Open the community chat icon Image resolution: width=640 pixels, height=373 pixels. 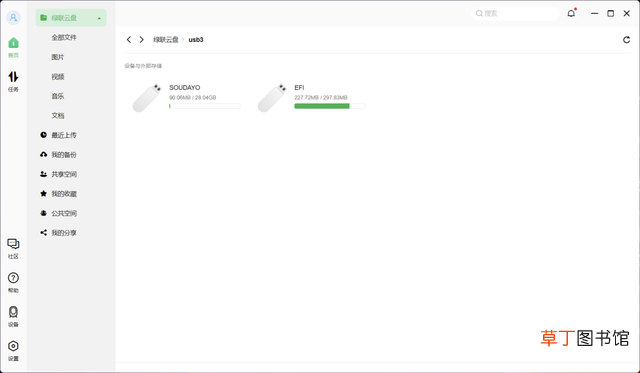pos(13,244)
